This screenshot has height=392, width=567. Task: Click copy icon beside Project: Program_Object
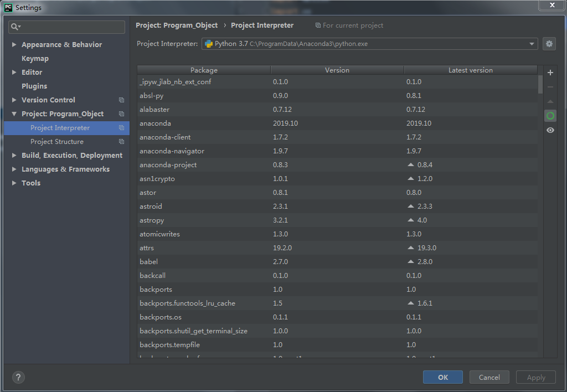(121, 114)
